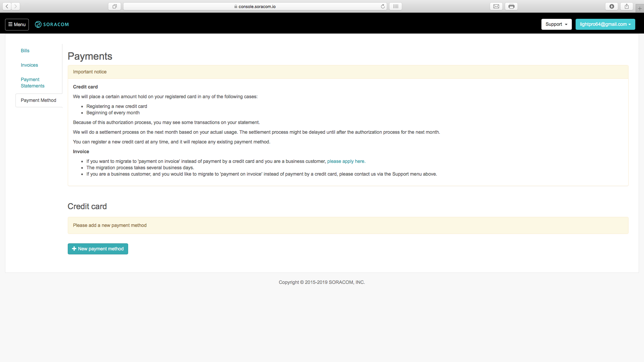Image resolution: width=644 pixels, height=362 pixels.
Task: Open the downloads icon
Action: pyautogui.click(x=612, y=6)
